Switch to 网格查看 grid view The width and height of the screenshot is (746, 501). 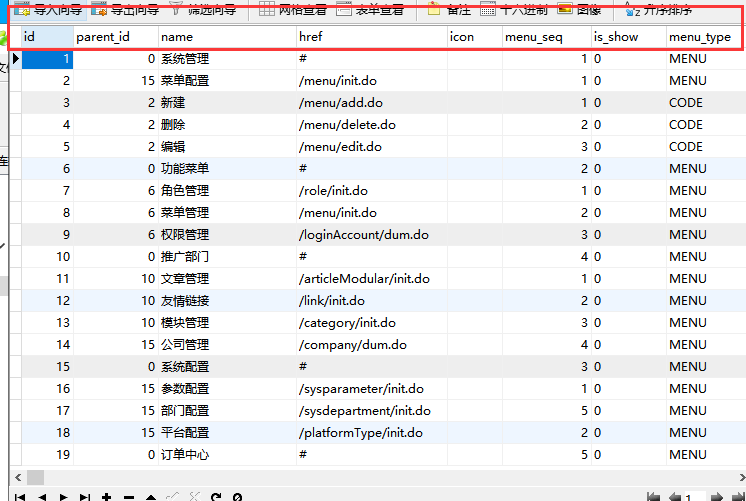[293, 9]
